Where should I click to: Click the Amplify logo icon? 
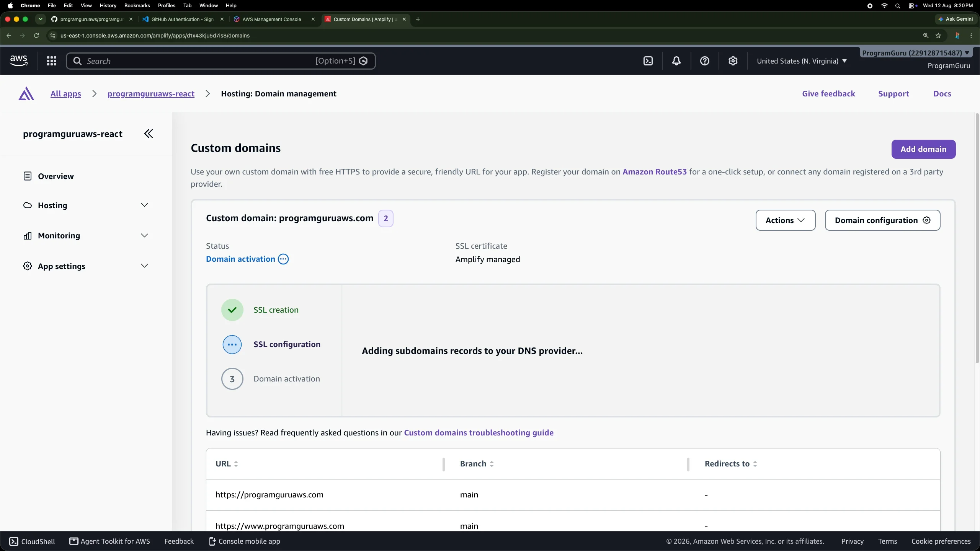point(26,94)
